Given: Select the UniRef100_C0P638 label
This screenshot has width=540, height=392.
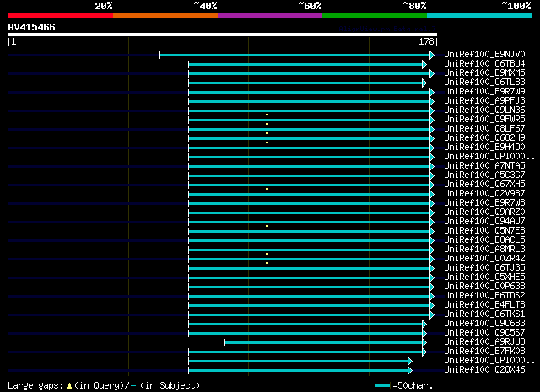Looking at the screenshot, I should [484, 287].
